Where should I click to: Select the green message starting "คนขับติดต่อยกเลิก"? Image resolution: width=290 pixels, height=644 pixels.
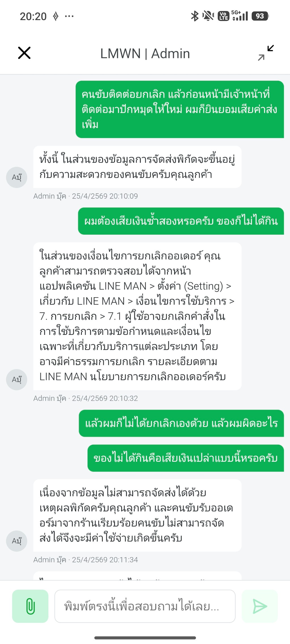[180, 109]
